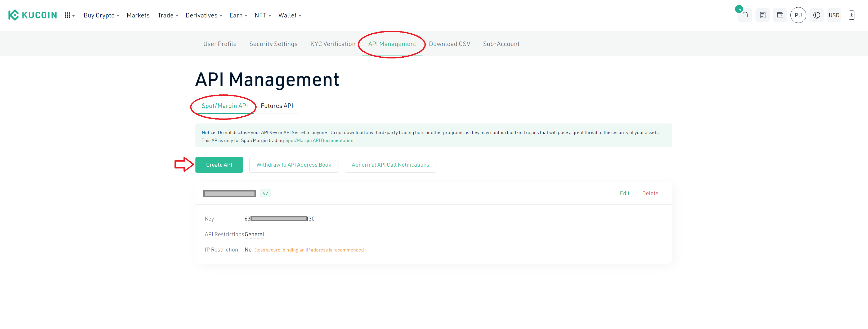The width and height of the screenshot is (868, 329).
Task: Switch to Security Settings tab
Action: click(273, 44)
